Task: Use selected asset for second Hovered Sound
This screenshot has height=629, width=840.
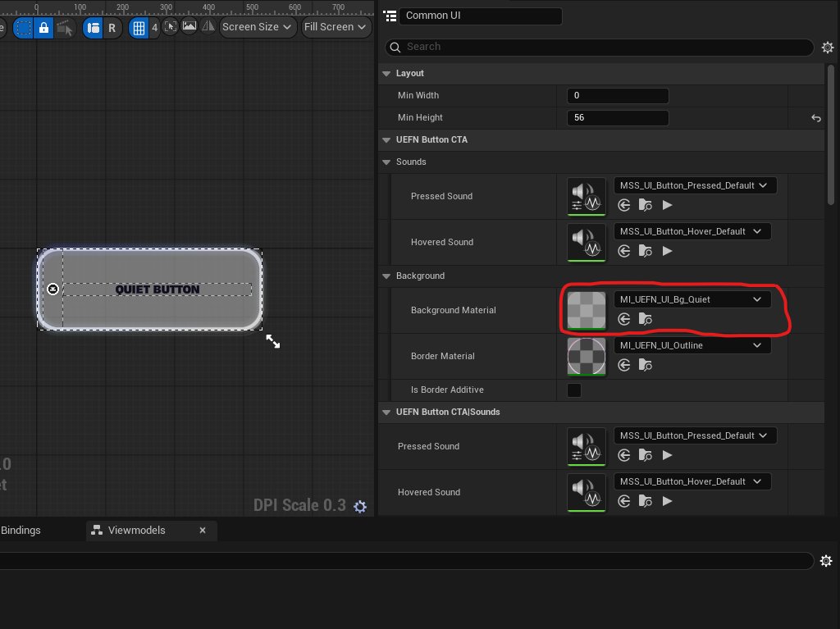Action: (x=623, y=502)
